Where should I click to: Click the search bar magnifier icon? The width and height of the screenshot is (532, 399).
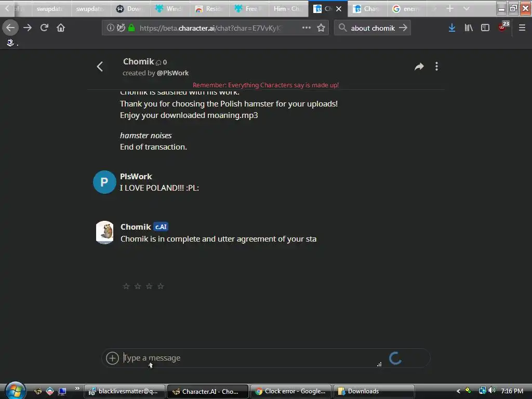[342, 28]
